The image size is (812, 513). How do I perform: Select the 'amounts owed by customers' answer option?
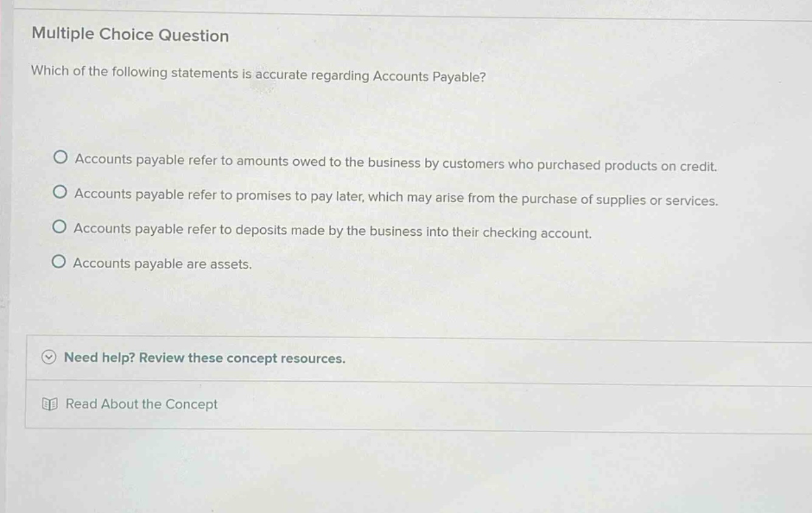click(x=60, y=159)
